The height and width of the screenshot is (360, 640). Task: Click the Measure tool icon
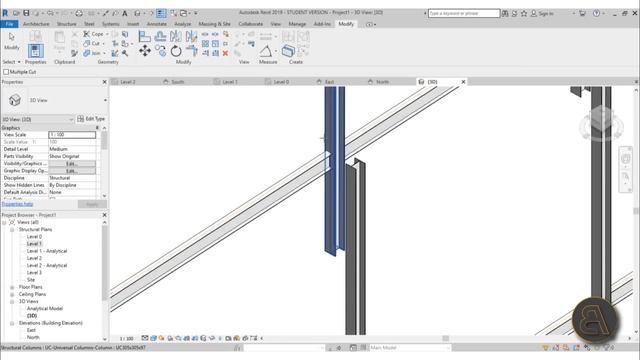266,51
